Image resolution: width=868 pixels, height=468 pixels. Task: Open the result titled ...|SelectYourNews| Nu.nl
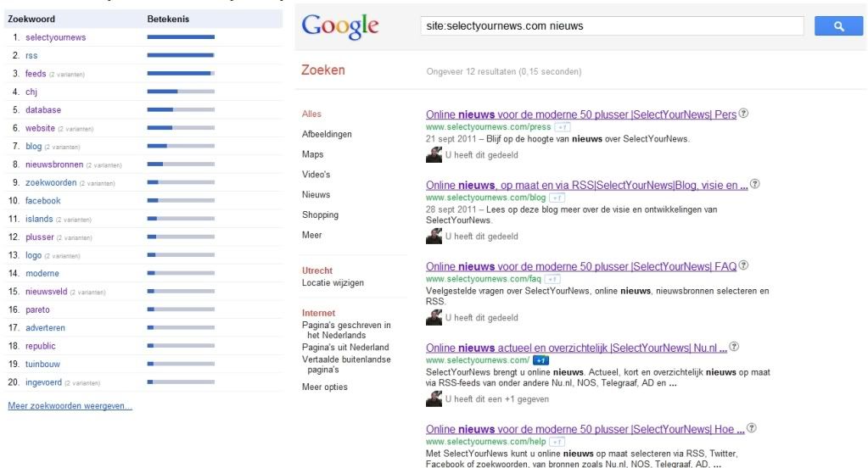pyautogui.click(x=576, y=348)
